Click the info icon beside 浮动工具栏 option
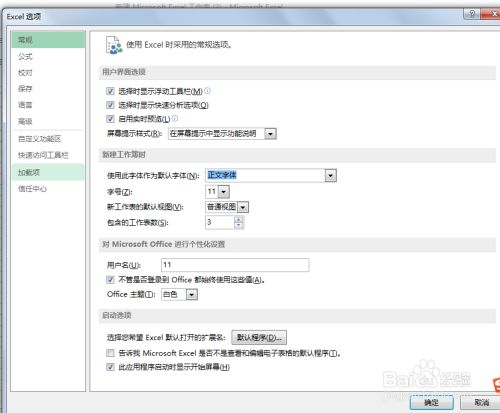 pos(207,90)
